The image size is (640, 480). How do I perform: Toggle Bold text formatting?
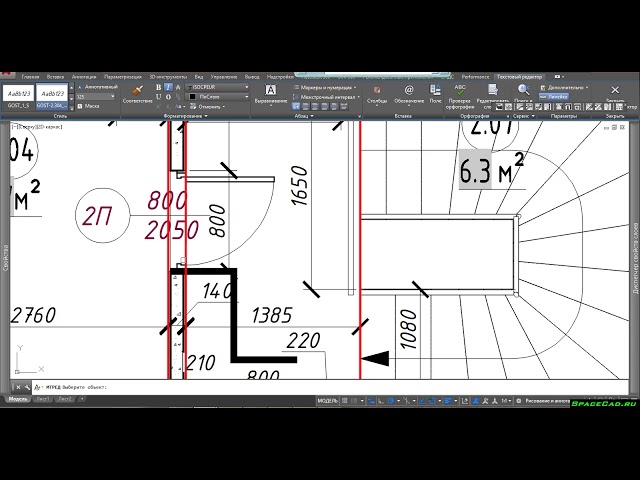158,87
